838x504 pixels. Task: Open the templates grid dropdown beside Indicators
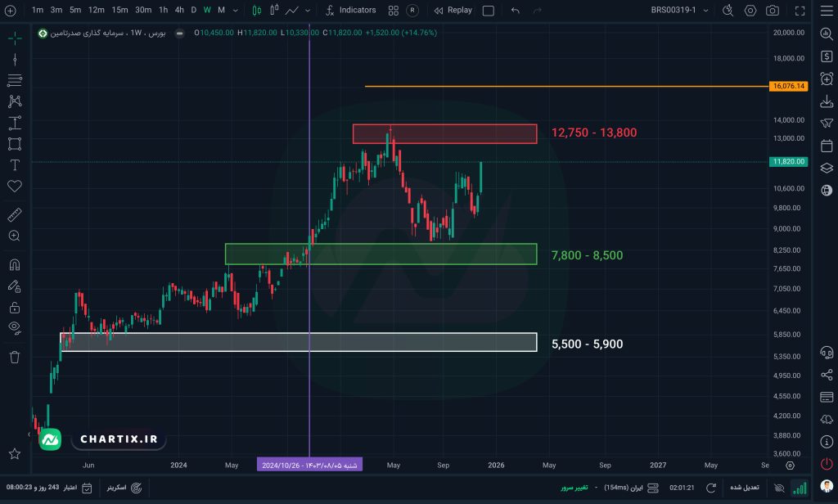(394, 11)
